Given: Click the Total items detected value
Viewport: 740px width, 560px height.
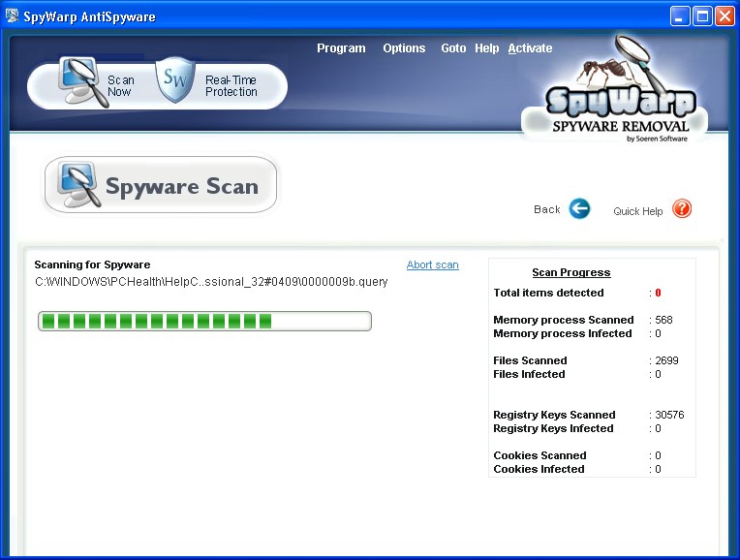Looking at the screenshot, I should coord(658,293).
